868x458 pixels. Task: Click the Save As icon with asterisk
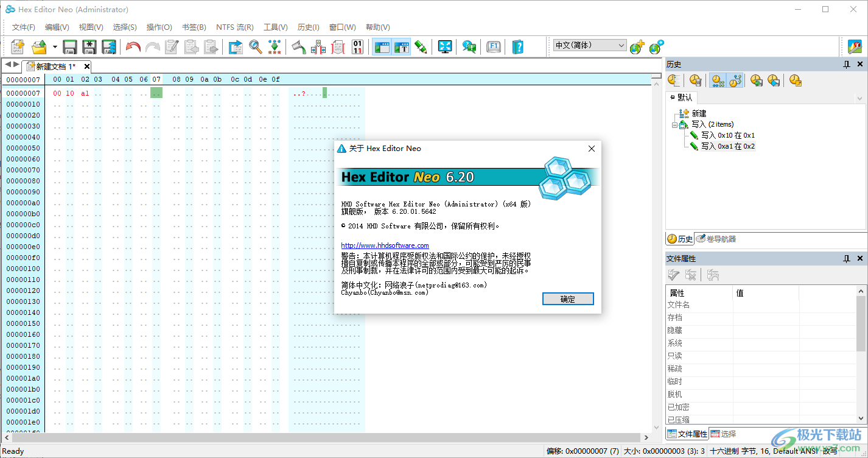[89, 47]
